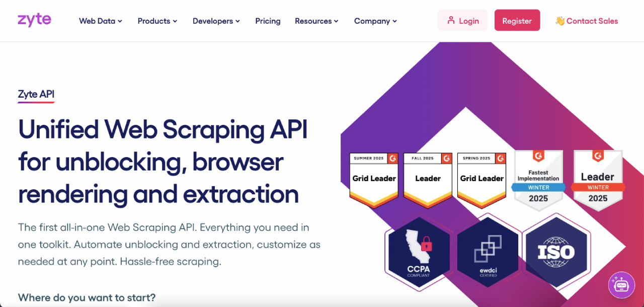Expand the Products dropdown menu

(x=157, y=21)
